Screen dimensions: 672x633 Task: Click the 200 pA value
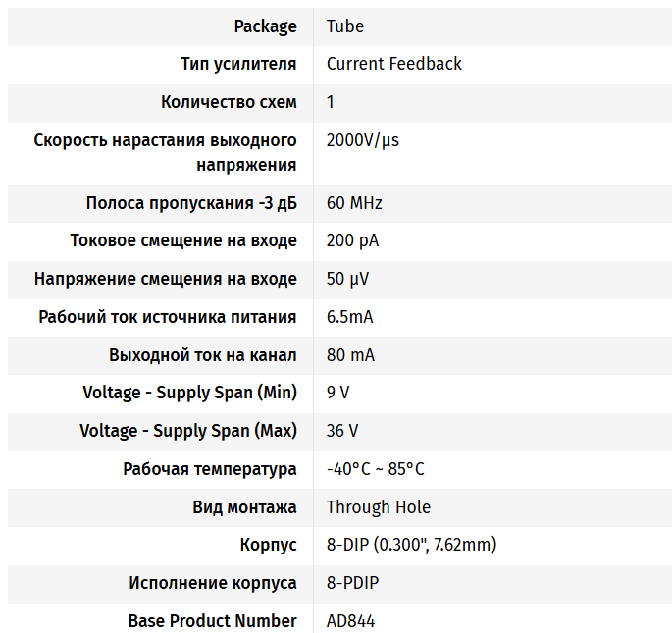[x=352, y=241]
